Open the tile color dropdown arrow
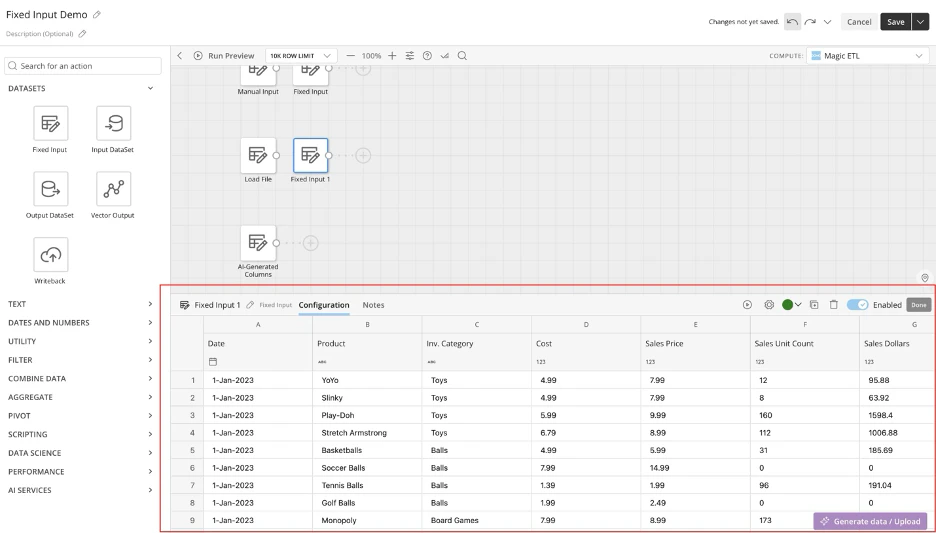Viewport: 936px width, 534px height. coord(798,305)
